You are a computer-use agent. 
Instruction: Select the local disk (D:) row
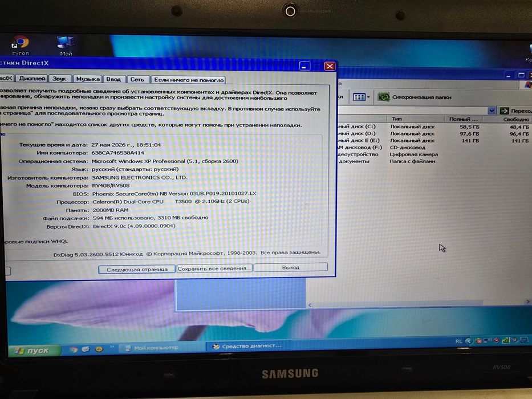[x=433, y=134]
